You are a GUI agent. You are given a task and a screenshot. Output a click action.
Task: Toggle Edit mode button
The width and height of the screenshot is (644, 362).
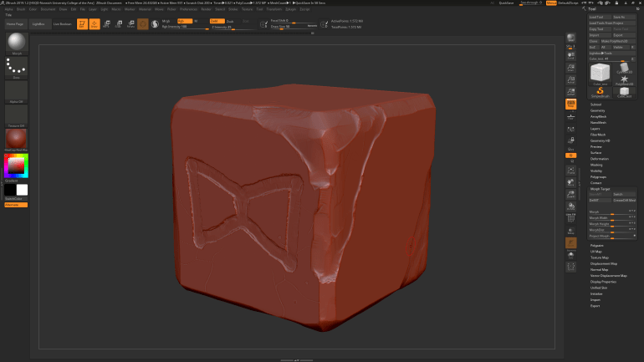tap(82, 24)
